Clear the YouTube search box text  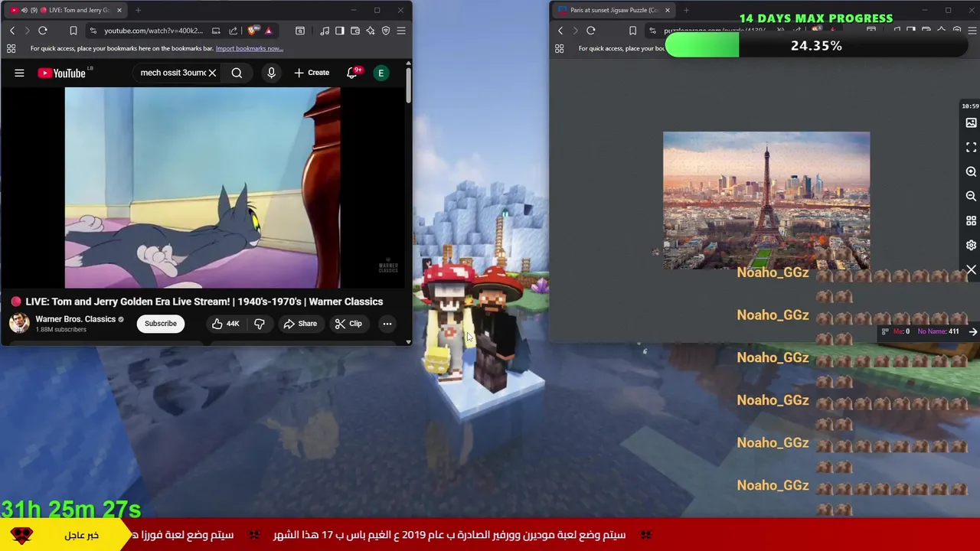[212, 73]
